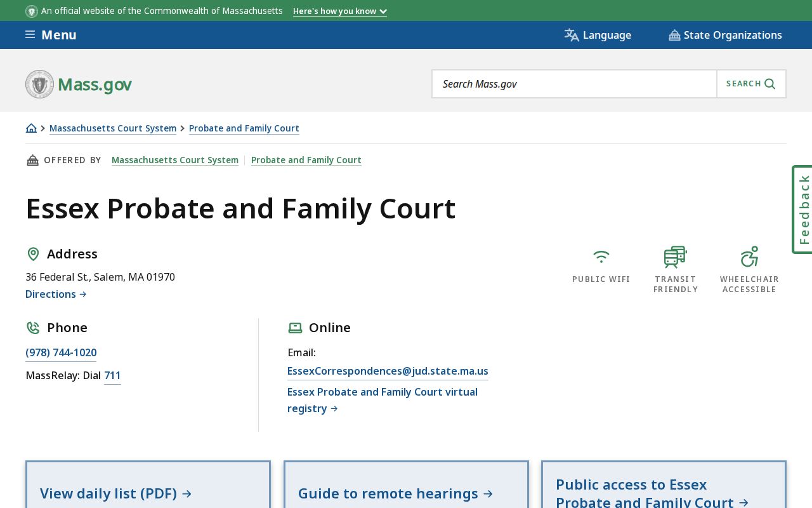Screen dimensions: 812x508
Task: Open Public access to Essex Probate card
Action: tap(664, 485)
